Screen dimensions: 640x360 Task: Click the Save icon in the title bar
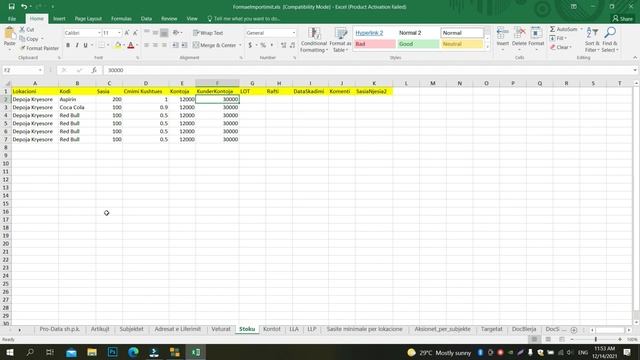[11, 7]
